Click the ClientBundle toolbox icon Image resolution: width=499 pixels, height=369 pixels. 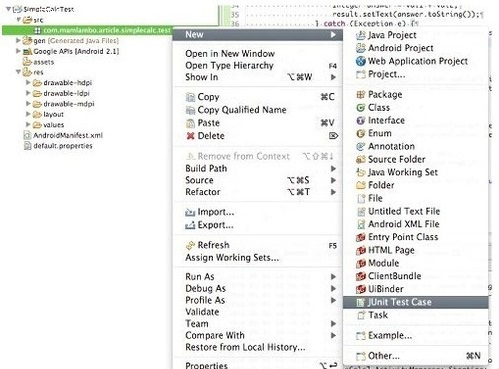[361, 276]
